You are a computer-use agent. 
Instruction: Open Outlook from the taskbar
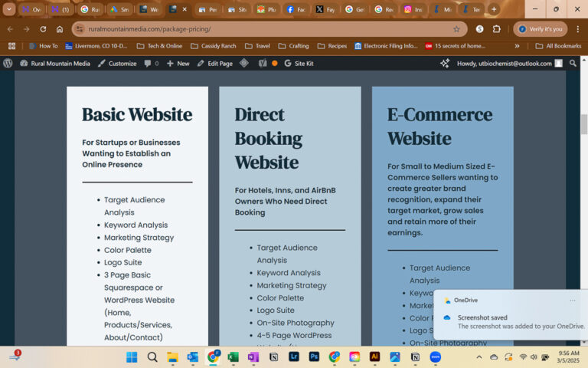pyautogui.click(x=192, y=356)
